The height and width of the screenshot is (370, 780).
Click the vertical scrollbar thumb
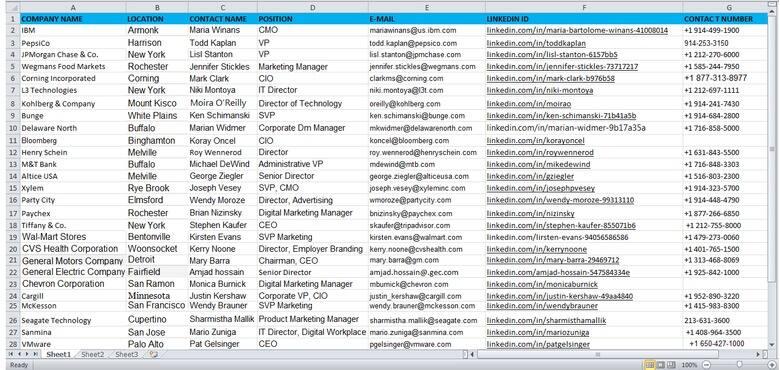(x=773, y=149)
